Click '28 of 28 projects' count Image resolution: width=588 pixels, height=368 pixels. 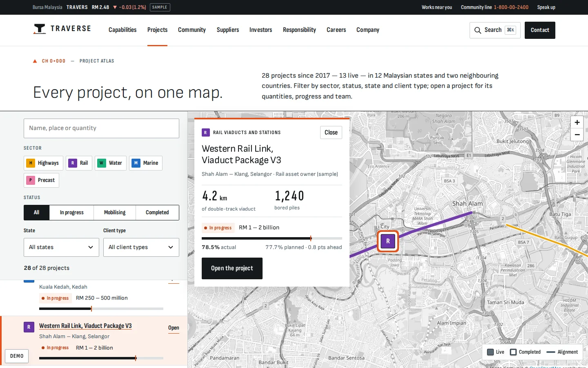click(x=47, y=268)
